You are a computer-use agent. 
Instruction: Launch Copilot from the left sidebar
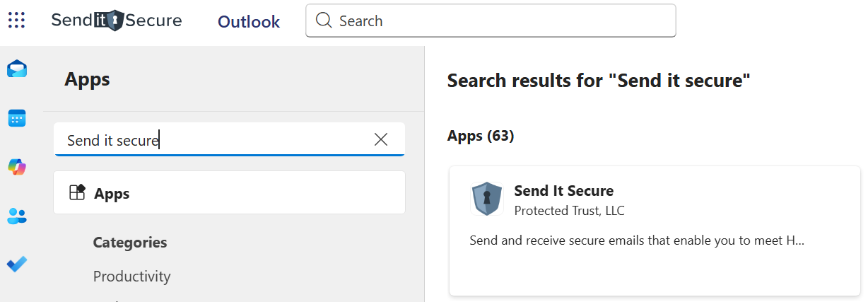click(x=17, y=167)
